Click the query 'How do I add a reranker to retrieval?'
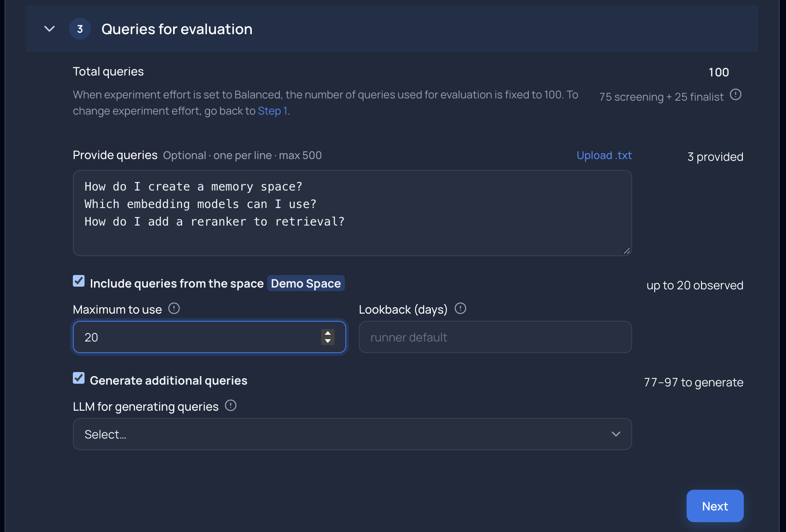The height and width of the screenshot is (532, 786). [214, 222]
